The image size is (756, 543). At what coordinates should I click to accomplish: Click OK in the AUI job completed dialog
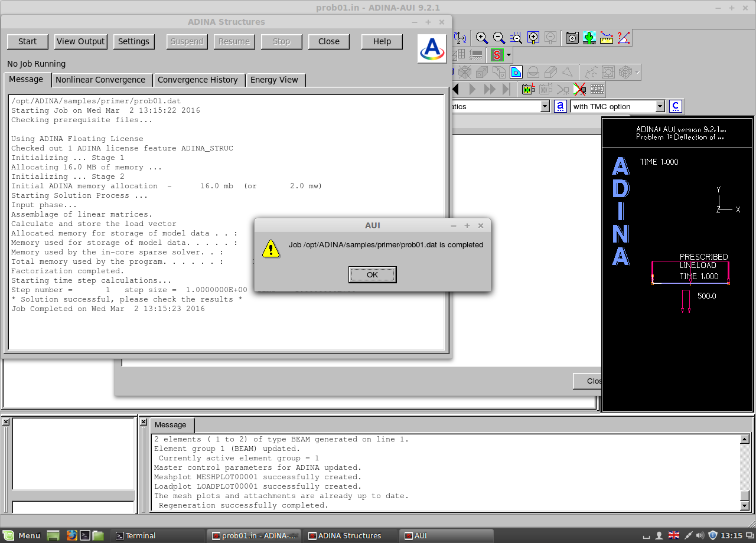coord(372,274)
